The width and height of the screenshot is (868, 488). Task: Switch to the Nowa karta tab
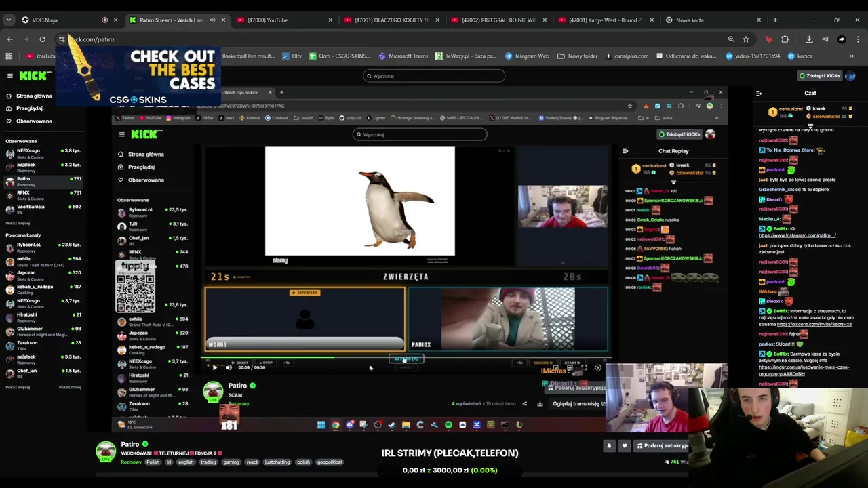coord(712,20)
